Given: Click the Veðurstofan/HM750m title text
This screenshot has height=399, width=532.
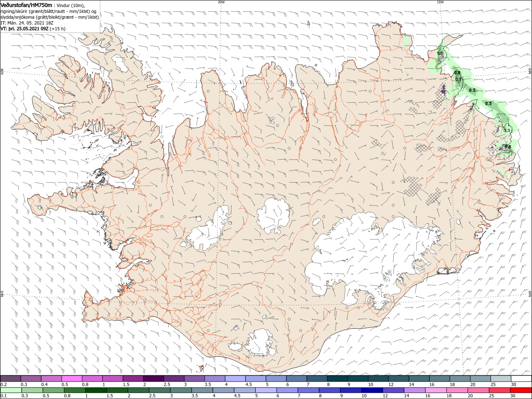Looking at the screenshot, I should click(26, 5).
